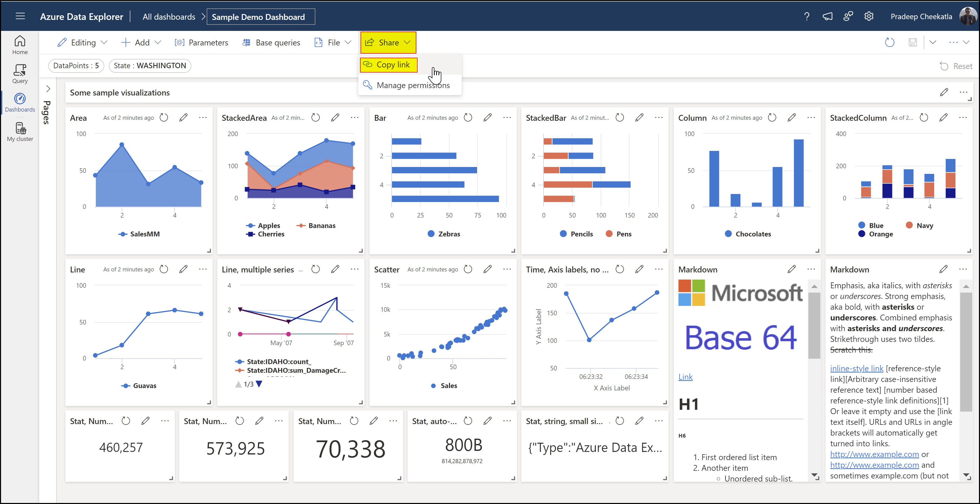Click Azure Data Explorer brand title

(x=82, y=17)
